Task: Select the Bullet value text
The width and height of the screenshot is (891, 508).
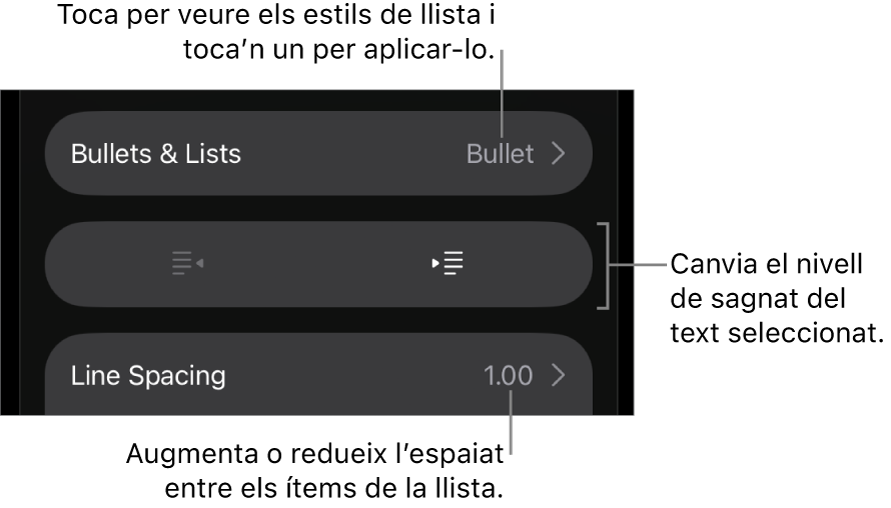Action: [x=500, y=153]
